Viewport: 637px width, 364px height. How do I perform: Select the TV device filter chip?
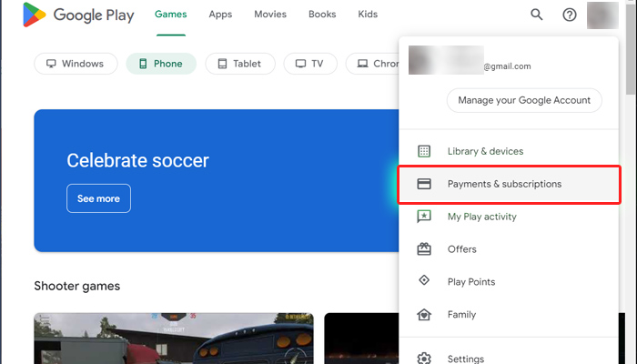point(310,64)
